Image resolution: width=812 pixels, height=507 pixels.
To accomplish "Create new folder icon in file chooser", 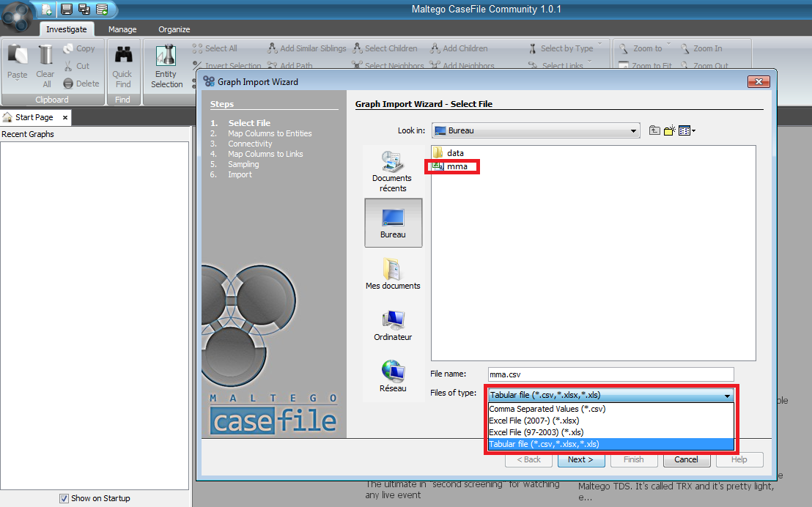I will 670,130.
